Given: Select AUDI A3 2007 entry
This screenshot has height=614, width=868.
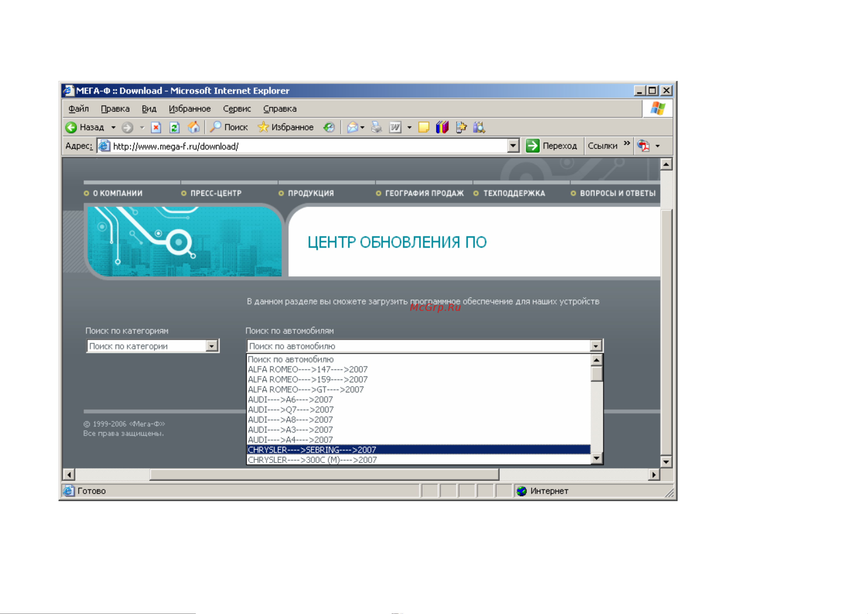Looking at the screenshot, I should click(x=418, y=430).
